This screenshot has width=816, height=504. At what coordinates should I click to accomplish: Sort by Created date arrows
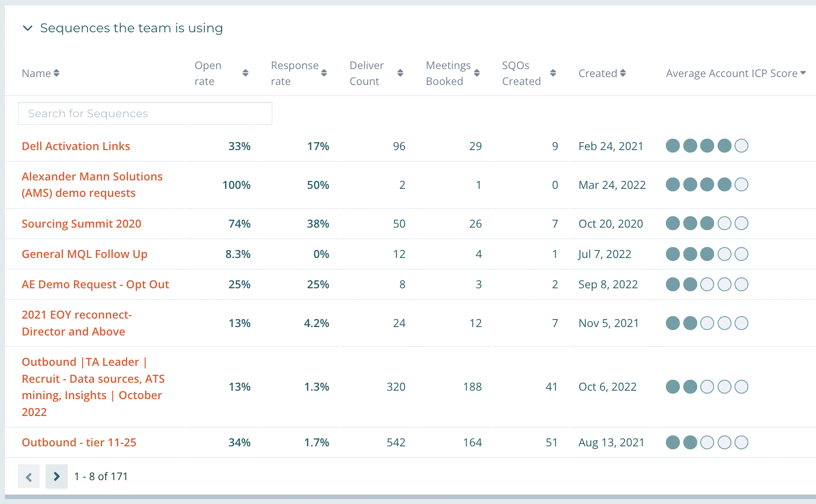point(623,73)
